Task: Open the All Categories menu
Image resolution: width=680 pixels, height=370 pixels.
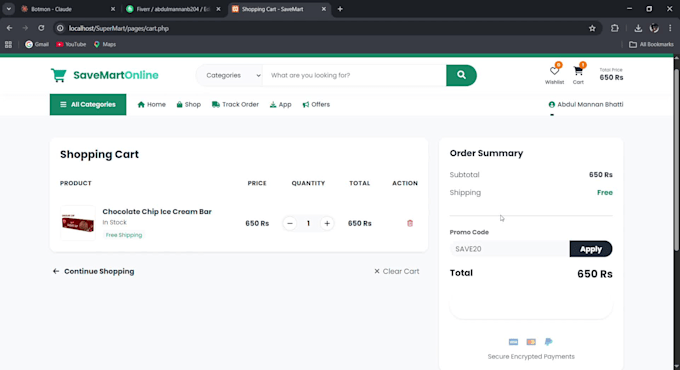Action: tap(88, 105)
